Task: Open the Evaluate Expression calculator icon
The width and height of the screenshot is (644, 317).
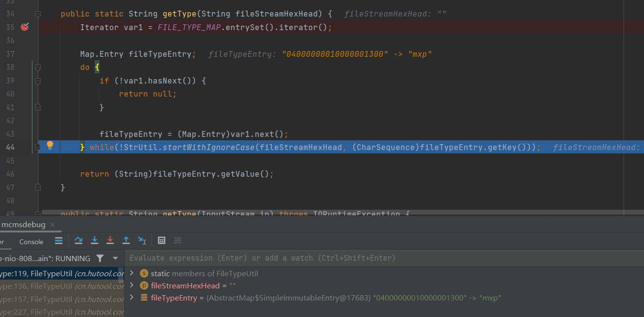Action: point(162,240)
